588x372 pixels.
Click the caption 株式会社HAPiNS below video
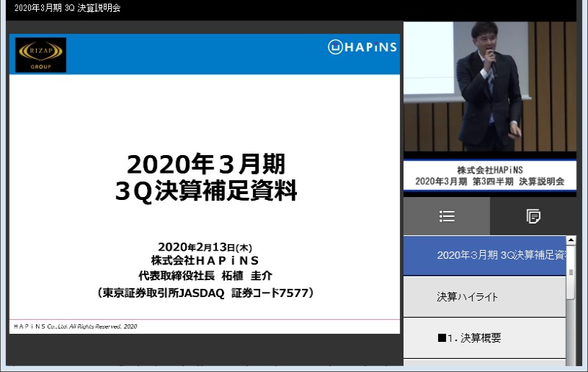point(490,171)
